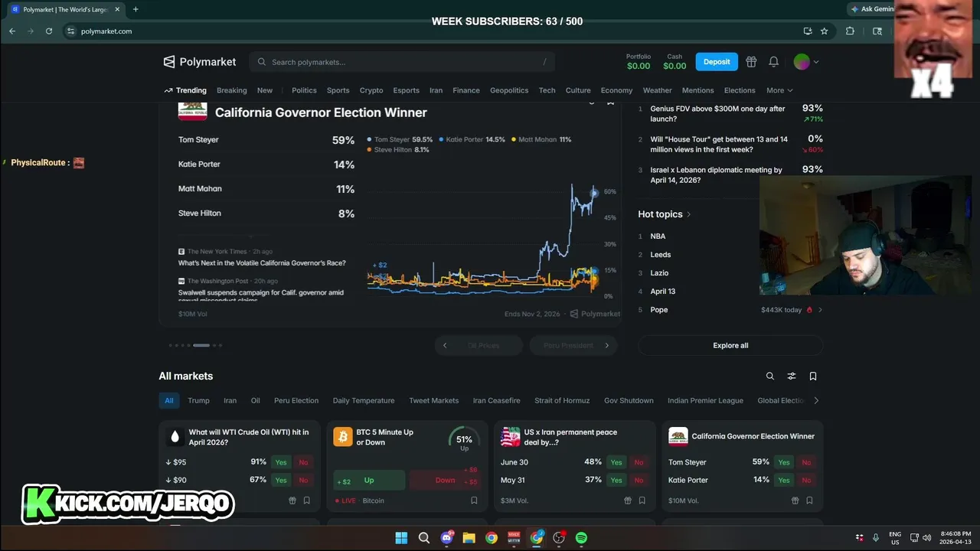Focus the Search polymarkets field
This screenshot has height=551, width=980.
[x=402, y=62]
